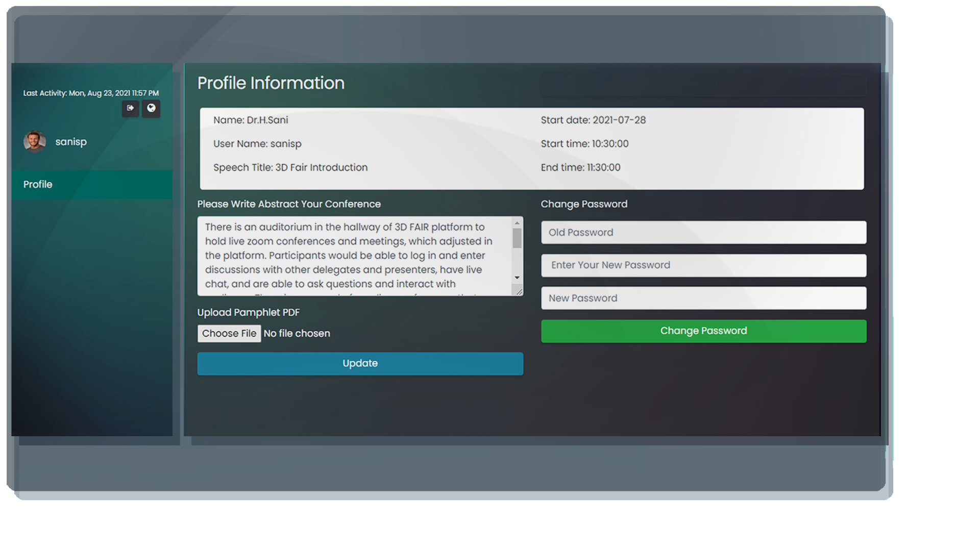Click the Speech Title: 3D Fair Introduction text

(x=290, y=168)
